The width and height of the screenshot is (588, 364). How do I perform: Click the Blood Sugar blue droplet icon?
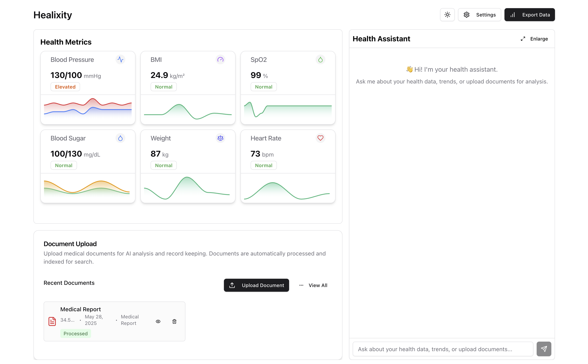click(x=120, y=138)
